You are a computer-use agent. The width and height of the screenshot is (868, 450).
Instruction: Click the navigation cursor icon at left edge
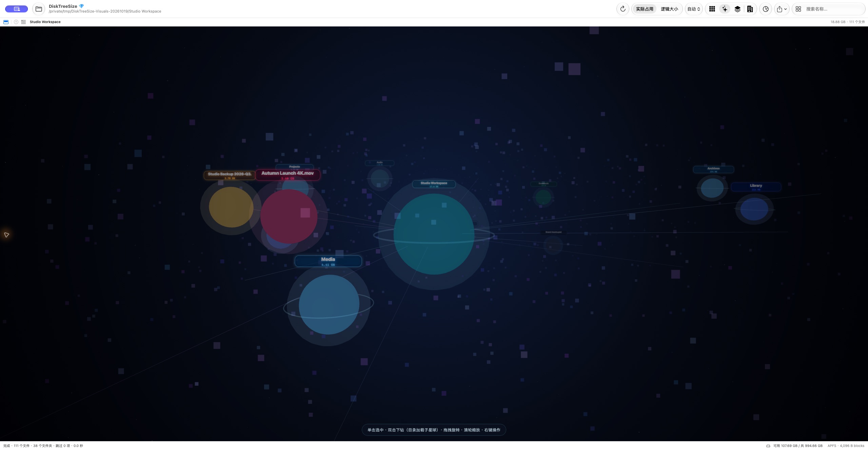[6, 235]
